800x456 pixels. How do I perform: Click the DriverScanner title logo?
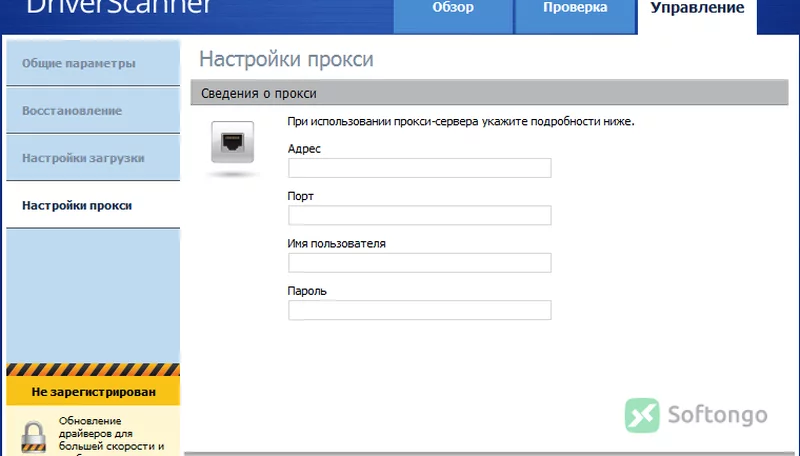(118, 7)
